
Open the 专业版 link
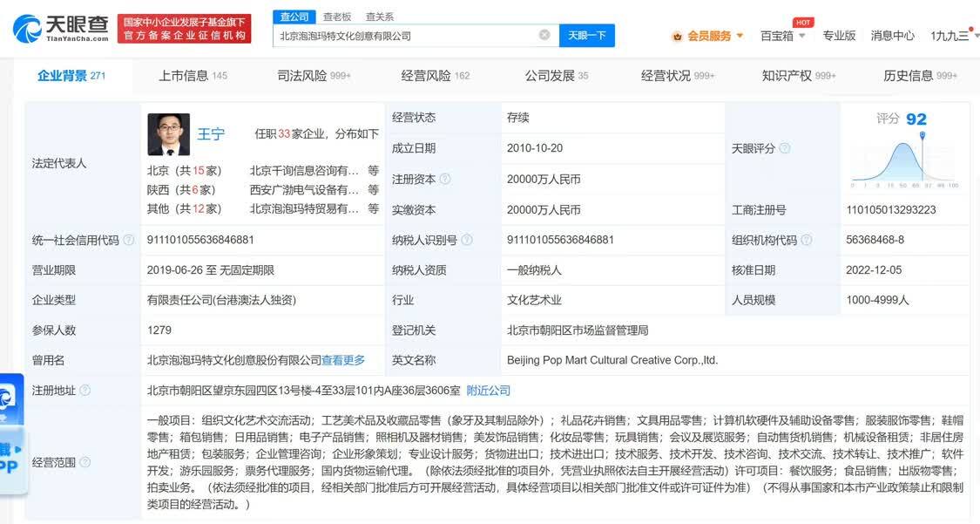click(839, 36)
